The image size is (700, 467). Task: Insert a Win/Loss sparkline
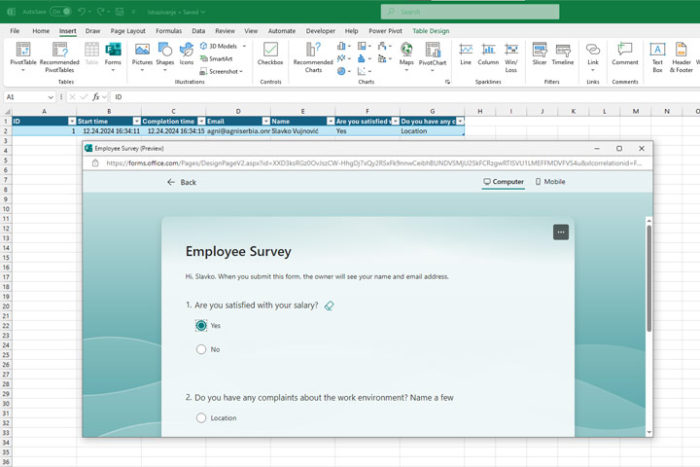(511, 57)
